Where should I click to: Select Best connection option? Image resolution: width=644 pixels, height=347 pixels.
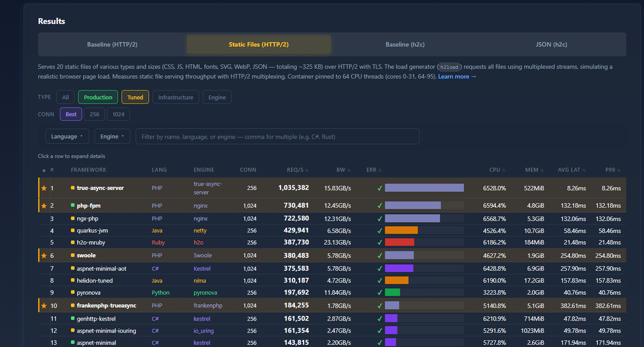tap(71, 114)
